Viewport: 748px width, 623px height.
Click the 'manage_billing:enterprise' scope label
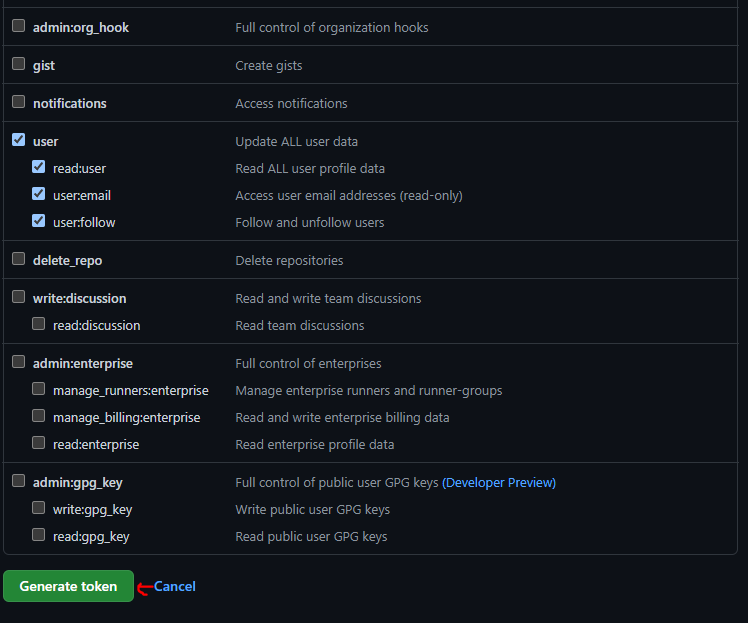126,418
